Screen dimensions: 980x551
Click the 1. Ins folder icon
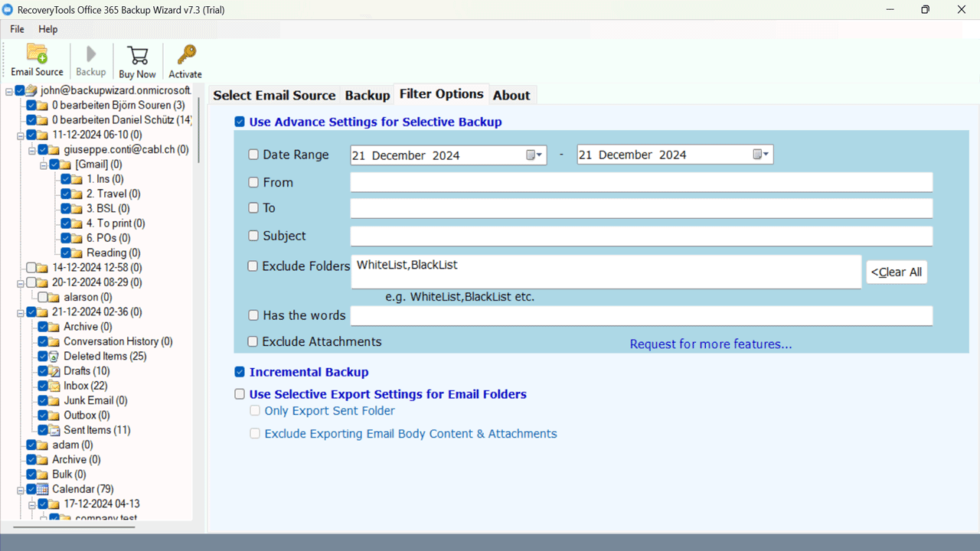click(77, 180)
